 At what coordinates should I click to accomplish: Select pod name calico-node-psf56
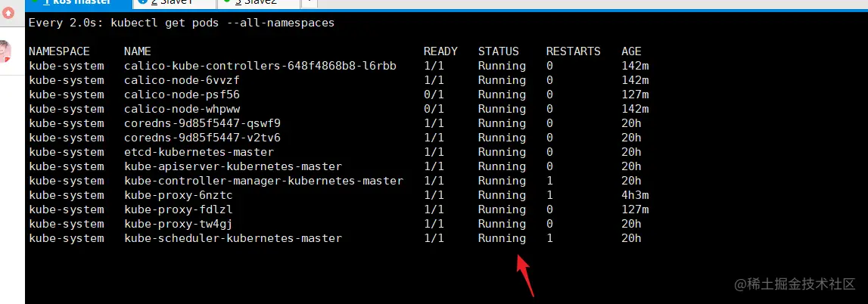pos(182,95)
